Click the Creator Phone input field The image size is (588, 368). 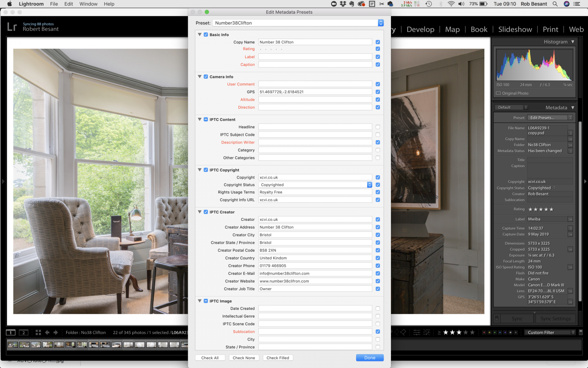click(x=315, y=266)
